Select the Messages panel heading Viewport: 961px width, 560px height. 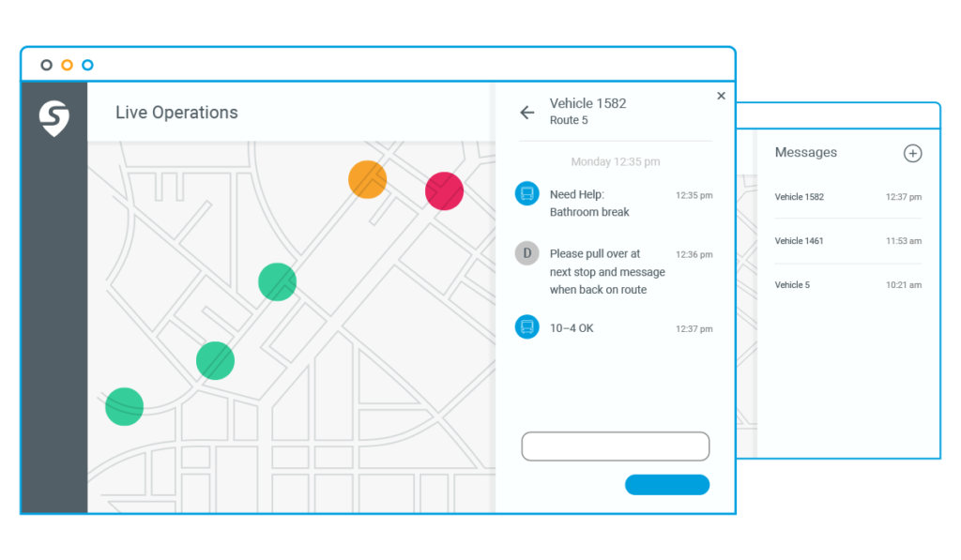805,152
